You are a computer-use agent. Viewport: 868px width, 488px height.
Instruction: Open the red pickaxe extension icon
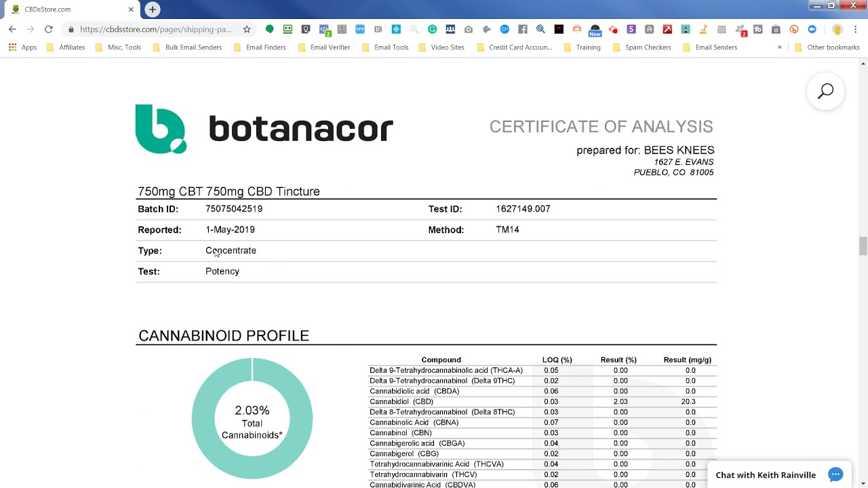coord(667,29)
